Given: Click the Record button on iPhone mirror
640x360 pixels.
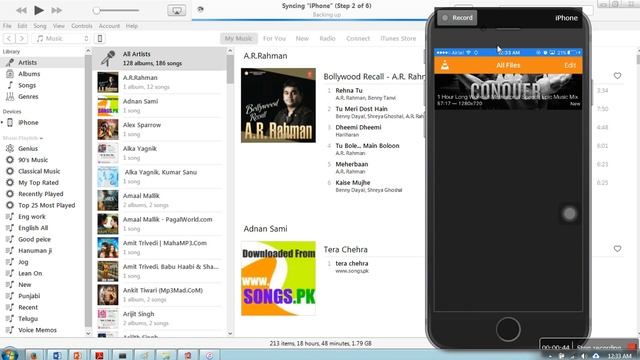Looking at the screenshot, I should coord(457,18).
